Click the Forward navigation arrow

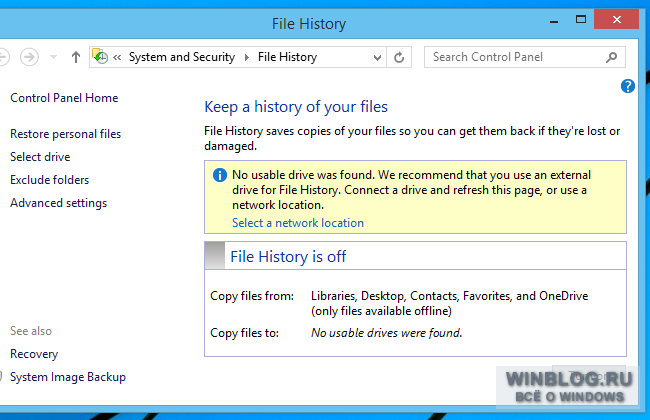point(29,57)
